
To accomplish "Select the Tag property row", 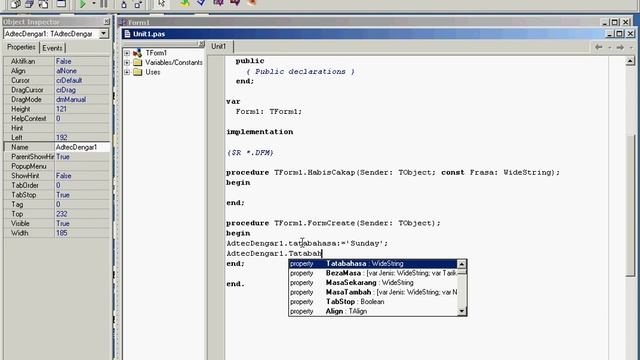I will click(x=57, y=204).
